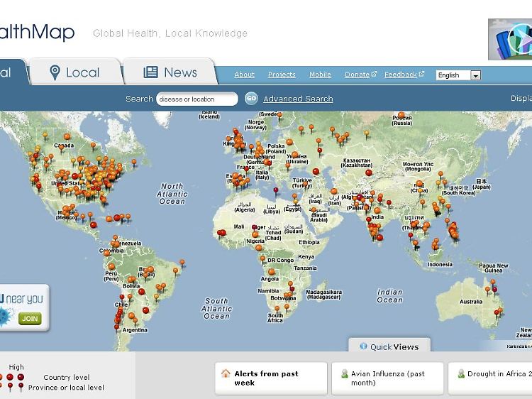Image resolution: width=532 pixels, height=399 pixels.
Task: Click the external link icon beside Donate
Action: click(374, 74)
